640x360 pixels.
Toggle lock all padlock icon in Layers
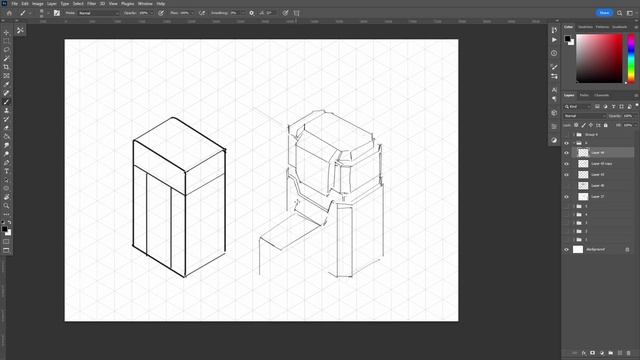coord(606,125)
